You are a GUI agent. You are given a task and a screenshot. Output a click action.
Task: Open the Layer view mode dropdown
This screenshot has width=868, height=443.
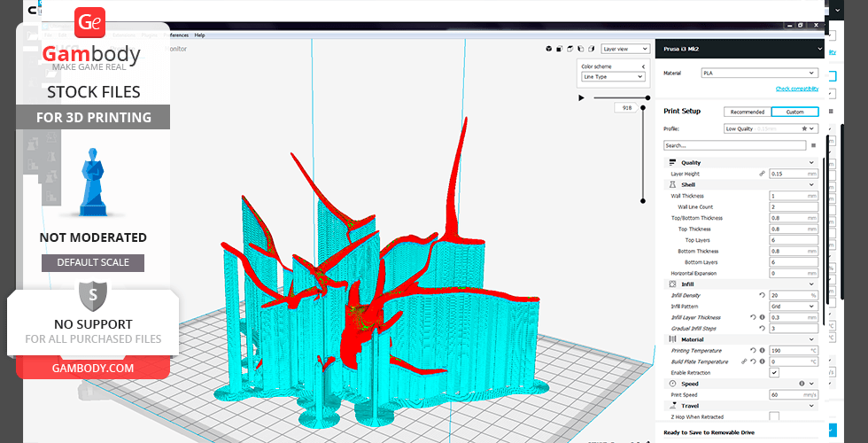pos(624,49)
